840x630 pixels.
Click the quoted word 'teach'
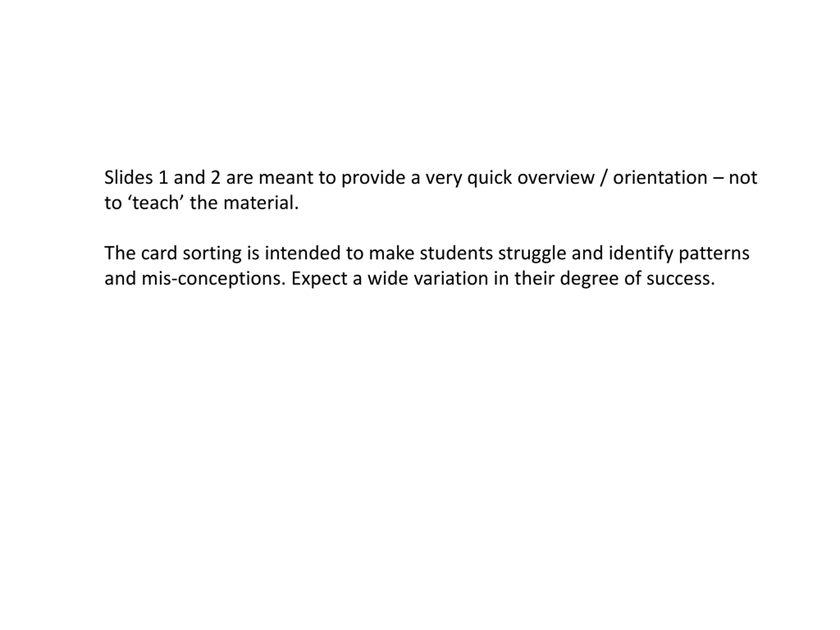[156, 203]
